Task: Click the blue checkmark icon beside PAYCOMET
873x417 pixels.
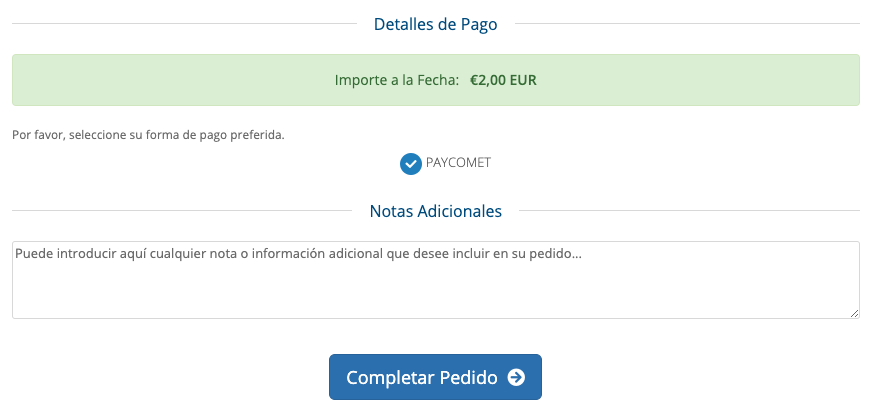Action: pyautogui.click(x=410, y=164)
